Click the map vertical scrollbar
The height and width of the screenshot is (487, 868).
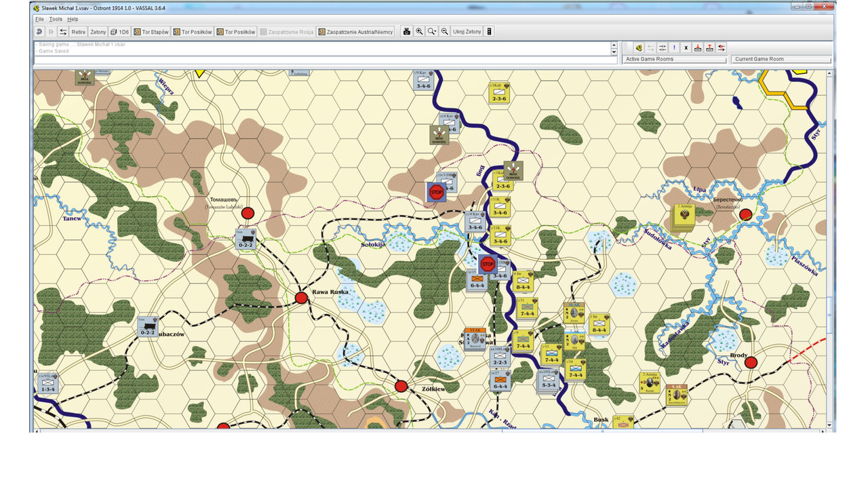(x=831, y=248)
